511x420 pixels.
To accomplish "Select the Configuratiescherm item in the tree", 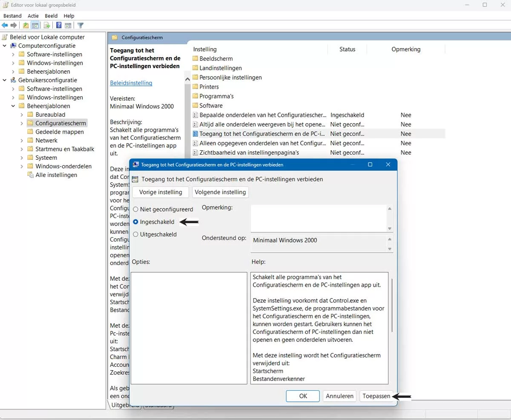I will tap(61, 123).
